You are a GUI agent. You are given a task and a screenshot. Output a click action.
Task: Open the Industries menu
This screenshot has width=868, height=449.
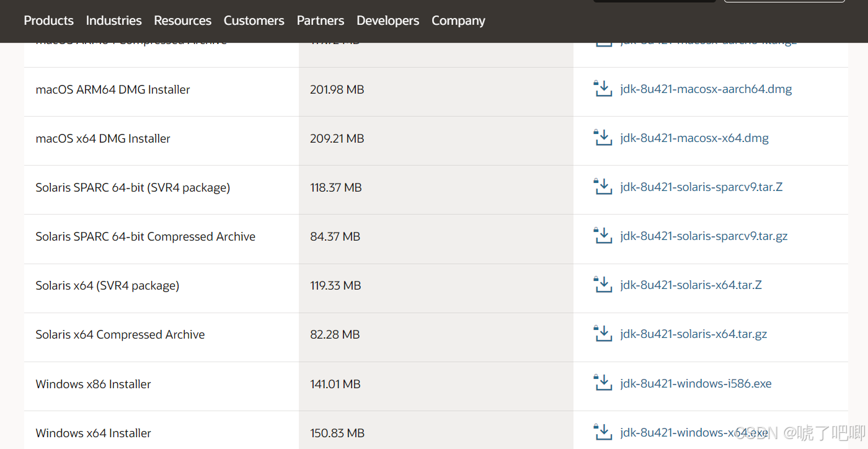point(113,20)
